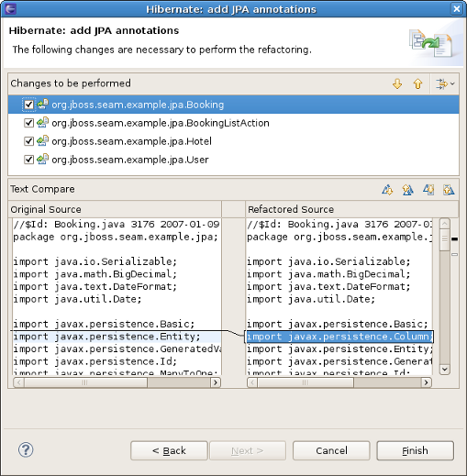
Task: Click second Text Compare toolbar icon
Action: point(407,190)
